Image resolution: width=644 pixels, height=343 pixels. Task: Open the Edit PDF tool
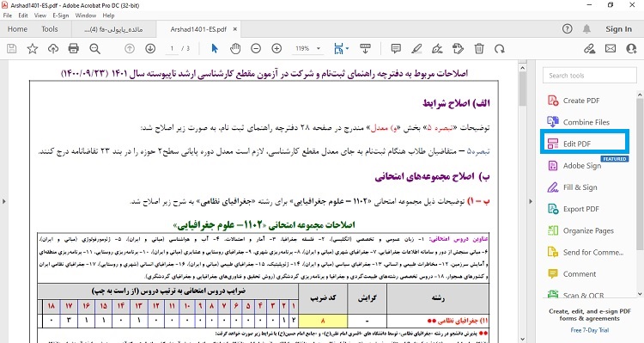(585, 144)
